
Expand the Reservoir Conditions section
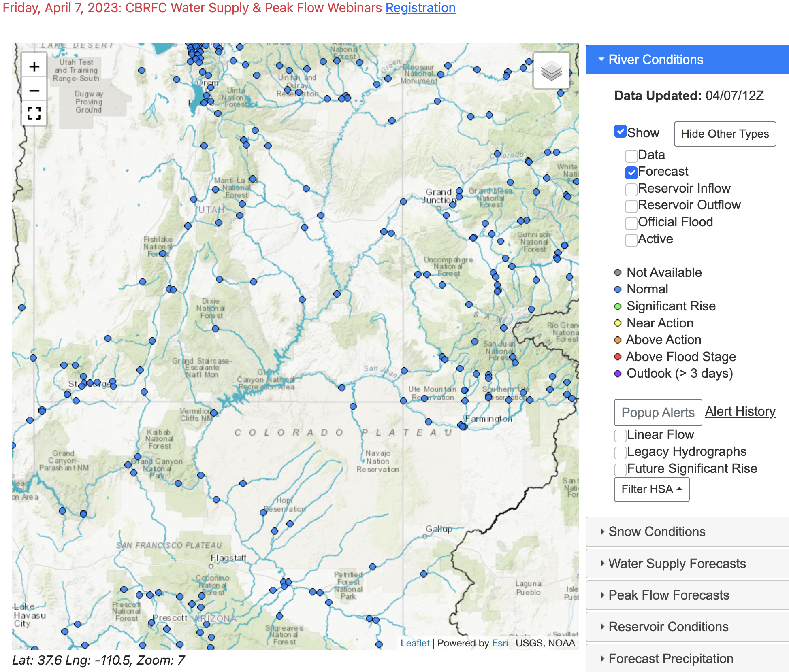pyautogui.click(x=668, y=627)
